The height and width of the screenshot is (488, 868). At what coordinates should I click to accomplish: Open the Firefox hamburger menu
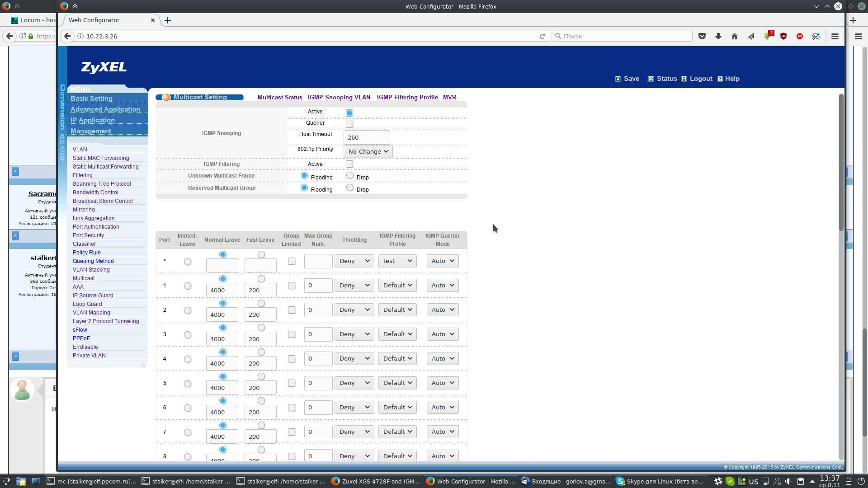pyautogui.click(x=835, y=36)
